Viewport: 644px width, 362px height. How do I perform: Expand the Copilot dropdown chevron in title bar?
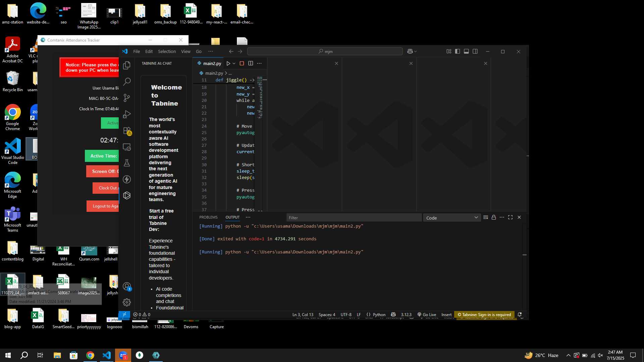pyautogui.click(x=416, y=51)
